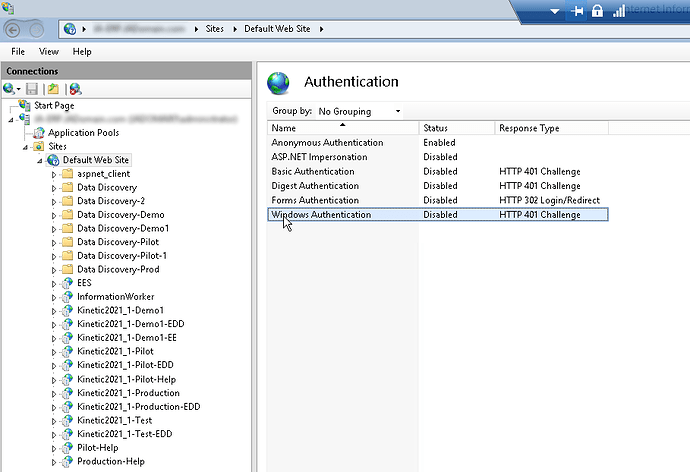
Task: Open the File menu
Action: (18, 51)
